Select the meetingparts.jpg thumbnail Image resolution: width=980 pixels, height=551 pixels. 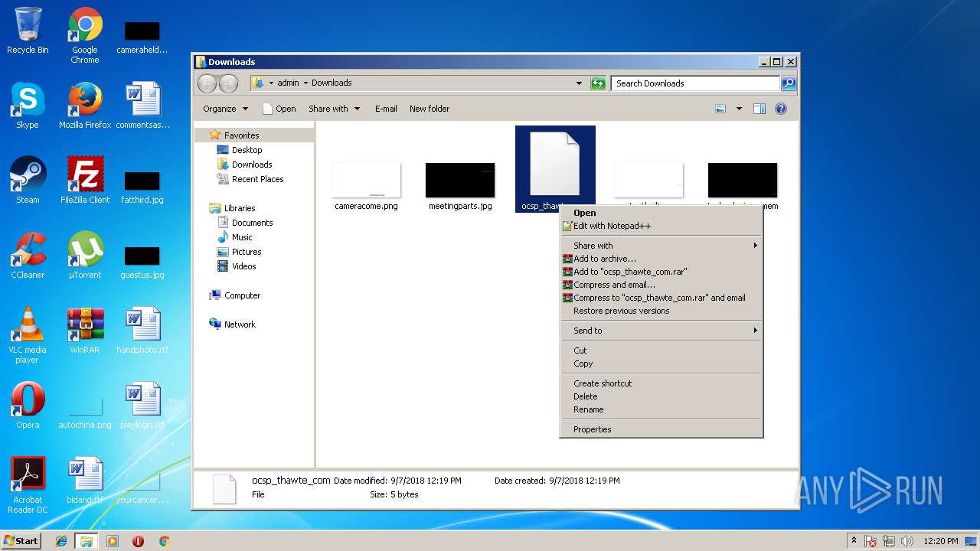[x=460, y=186]
